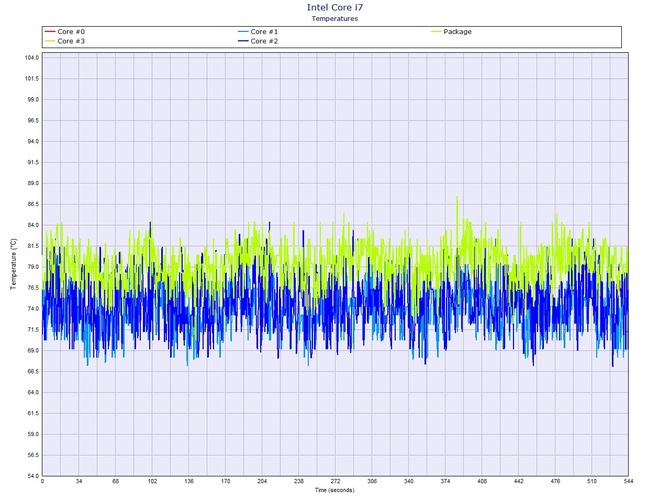Click the 136 time axis tick label
This screenshot has width=670, height=502.
(x=189, y=481)
